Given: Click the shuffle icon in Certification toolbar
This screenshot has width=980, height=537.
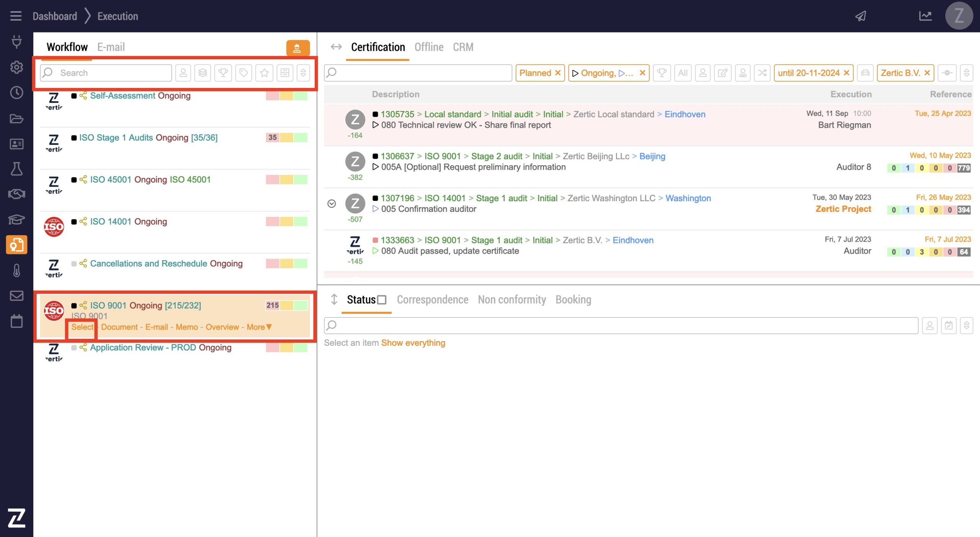Looking at the screenshot, I should [x=762, y=73].
